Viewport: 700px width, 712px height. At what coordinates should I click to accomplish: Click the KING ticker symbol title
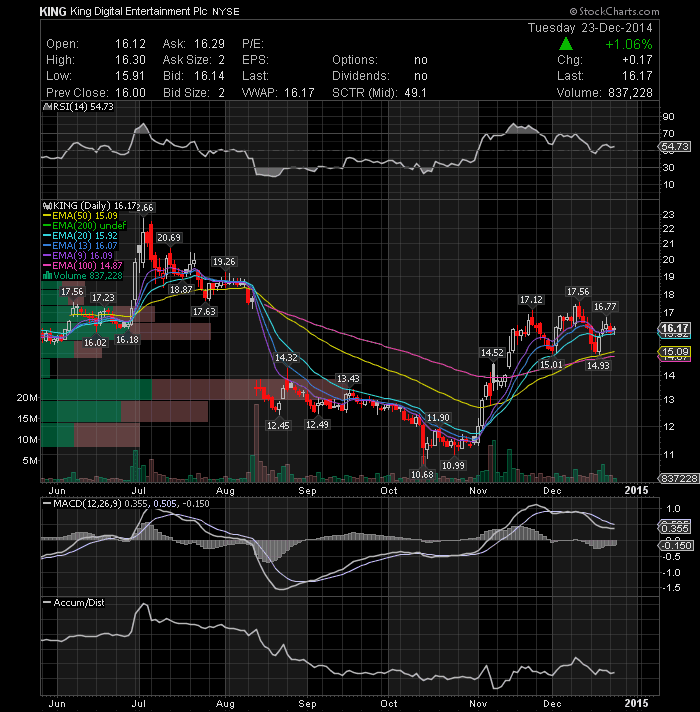coord(53,11)
